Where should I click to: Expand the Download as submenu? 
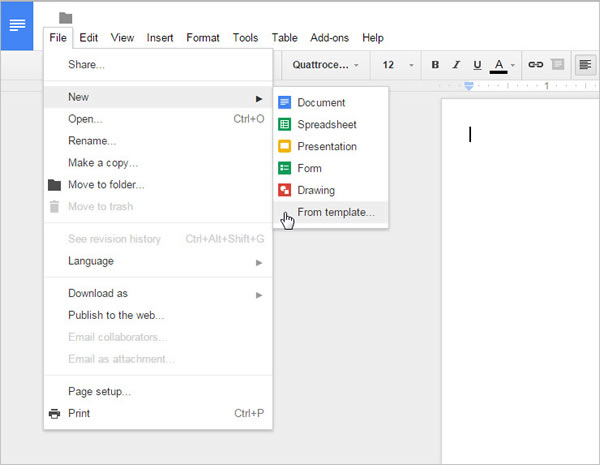[x=158, y=294]
